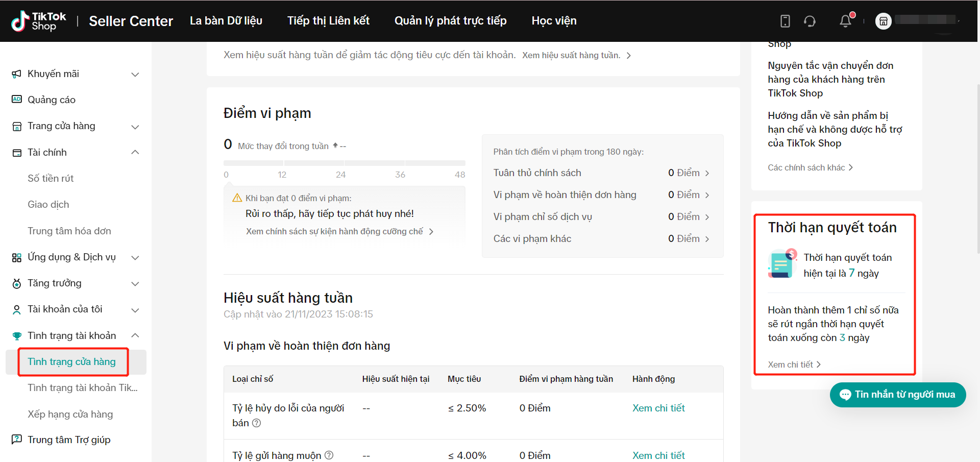
Task: Go to Tiếp thị Liên kết tab
Action: pos(328,21)
